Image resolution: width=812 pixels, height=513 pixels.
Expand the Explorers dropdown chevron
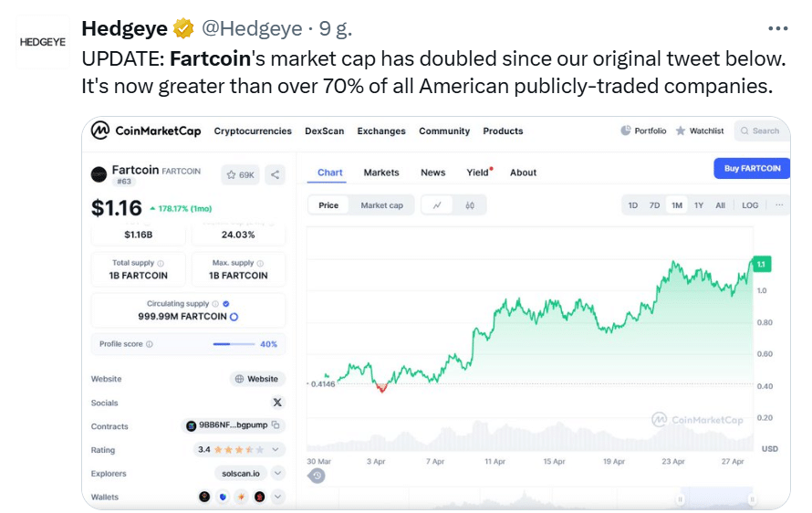click(x=278, y=473)
